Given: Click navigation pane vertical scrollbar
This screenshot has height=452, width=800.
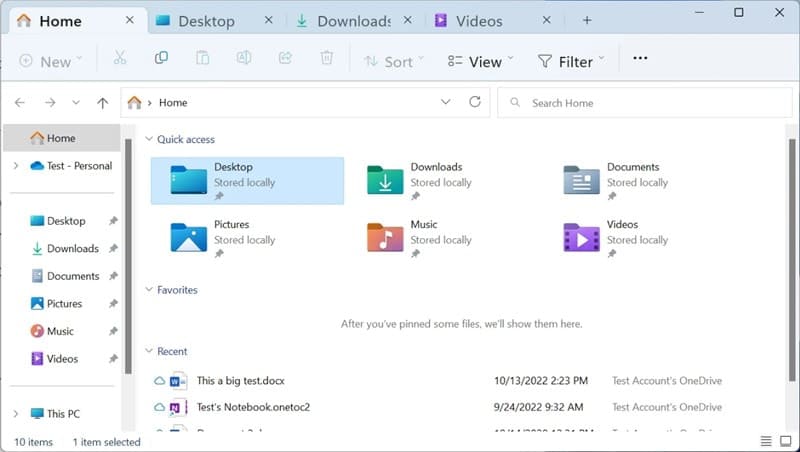Looking at the screenshot, I should [128, 257].
